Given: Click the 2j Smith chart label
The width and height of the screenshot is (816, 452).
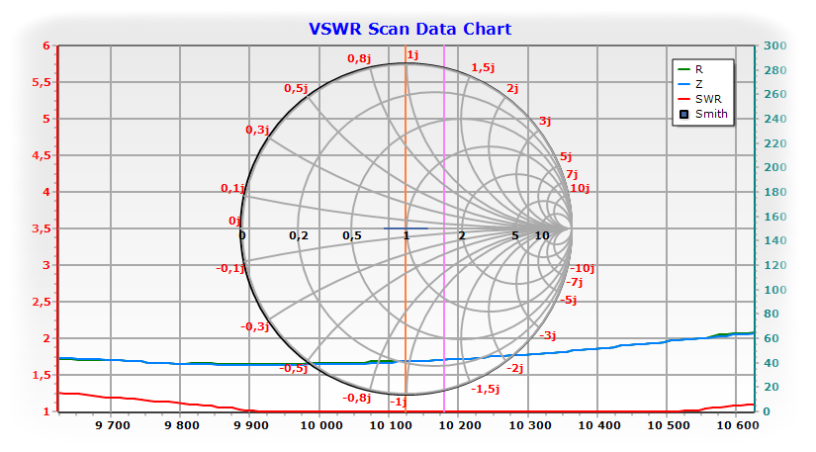Looking at the screenshot, I should click(x=513, y=88).
